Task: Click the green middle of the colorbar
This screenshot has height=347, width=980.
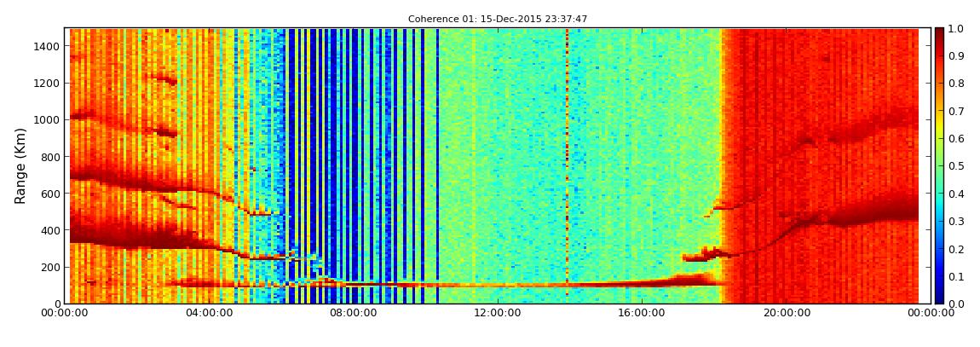Action: click(939, 165)
